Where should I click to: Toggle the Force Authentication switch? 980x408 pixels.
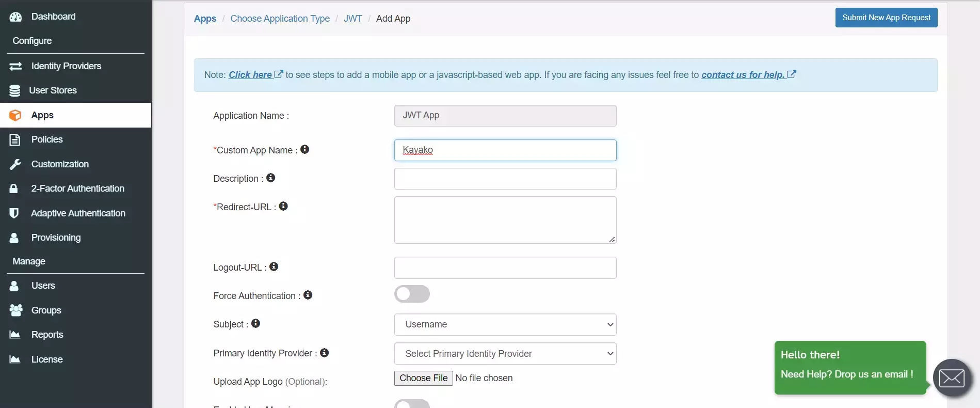(412, 294)
